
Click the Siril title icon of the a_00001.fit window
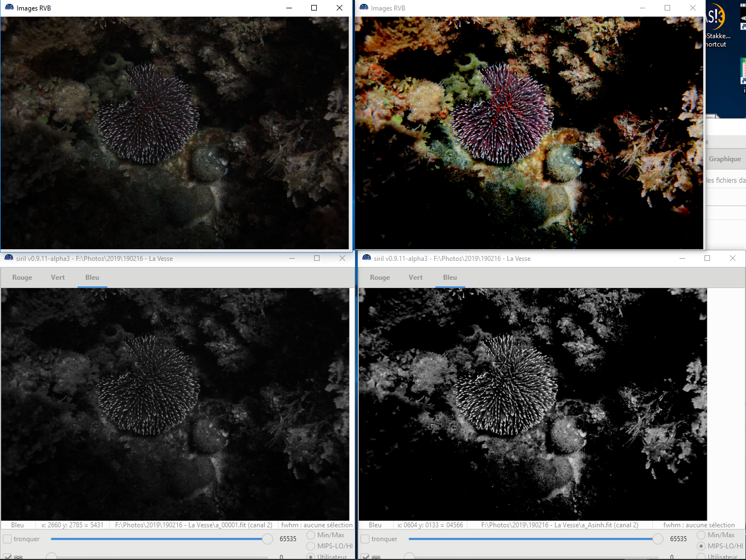click(9, 258)
